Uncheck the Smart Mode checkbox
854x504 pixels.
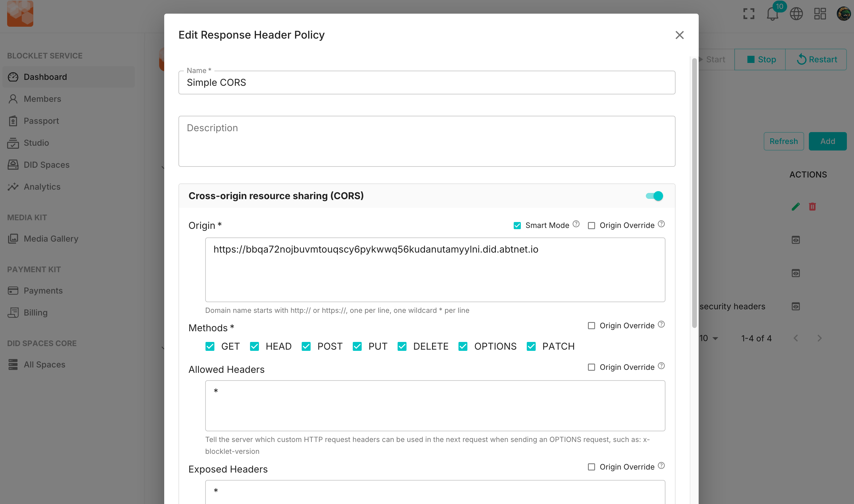tap(517, 226)
